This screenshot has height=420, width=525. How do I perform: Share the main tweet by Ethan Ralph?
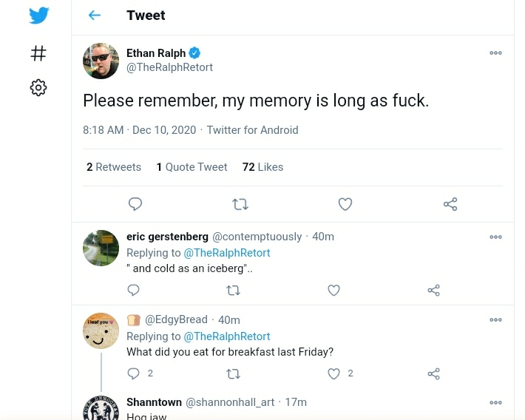coord(450,204)
